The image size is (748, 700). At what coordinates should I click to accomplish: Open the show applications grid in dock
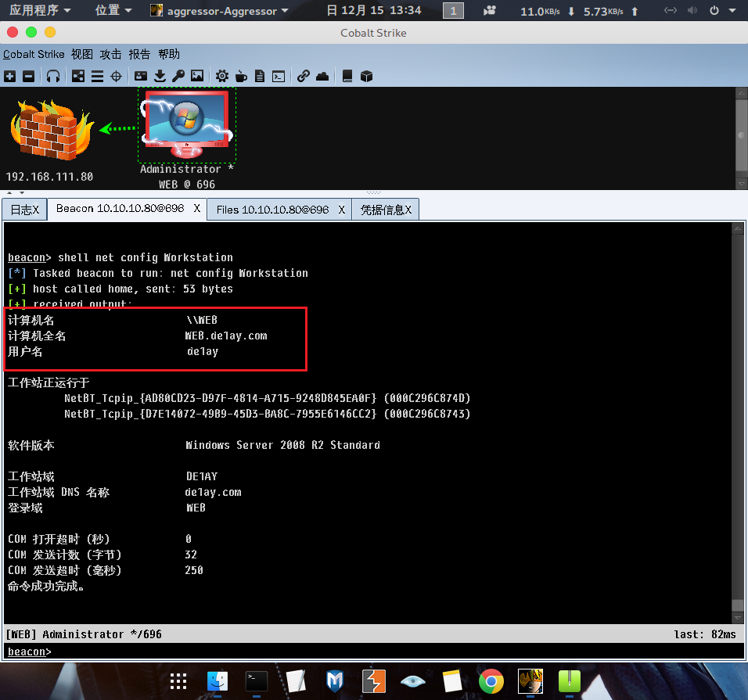pyautogui.click(x=178, y=682)
